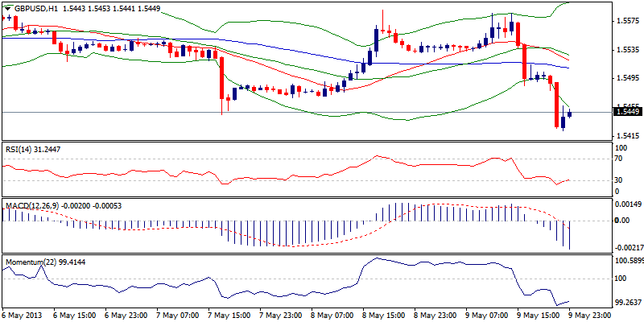Click the 1.5415 price axis label
Image resolution: width=644 pixels, height=322 pixels.
coord(627,136)
